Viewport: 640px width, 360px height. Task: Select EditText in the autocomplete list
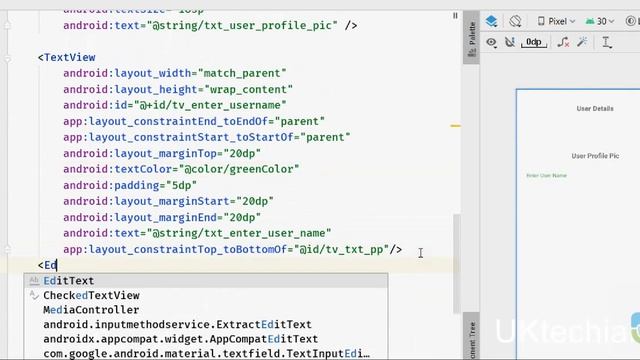tap(206, 281)
